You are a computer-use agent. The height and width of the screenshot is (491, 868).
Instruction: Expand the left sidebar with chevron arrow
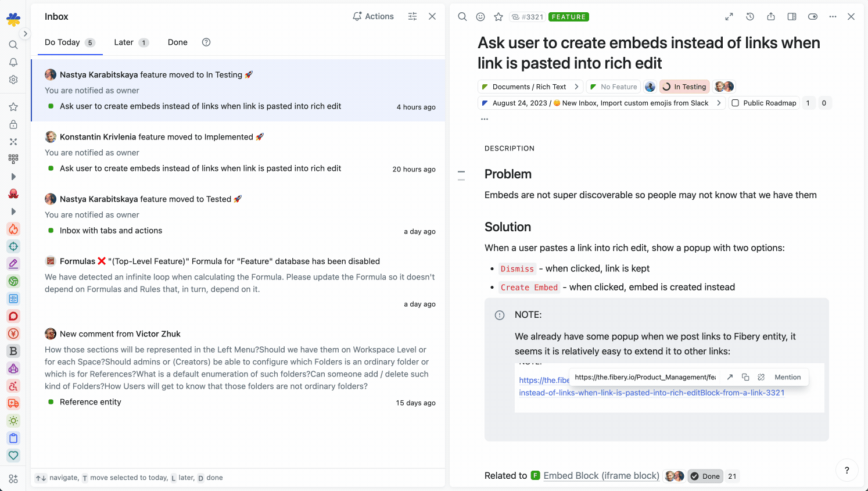coord(25,34)
